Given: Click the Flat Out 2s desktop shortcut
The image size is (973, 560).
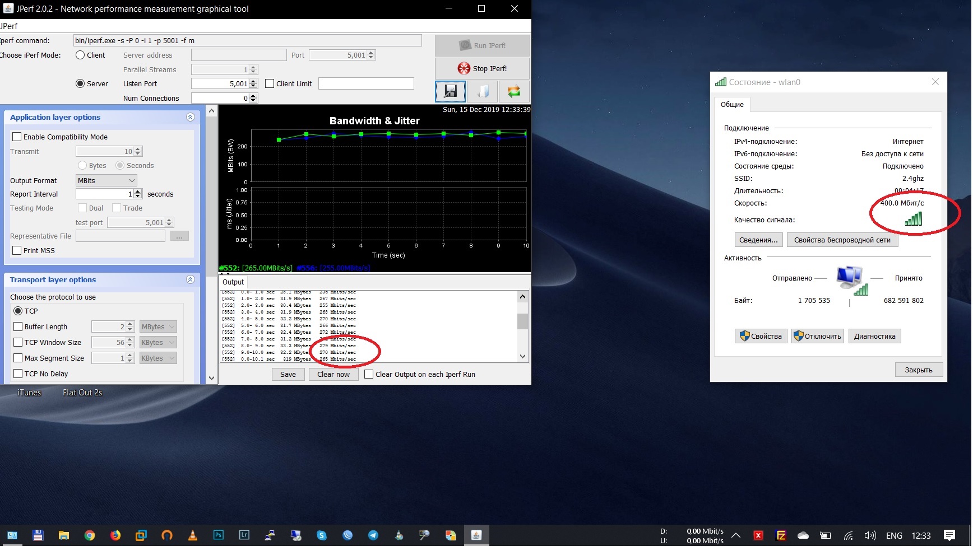Looking at the screenshot, I should point(82,393).
